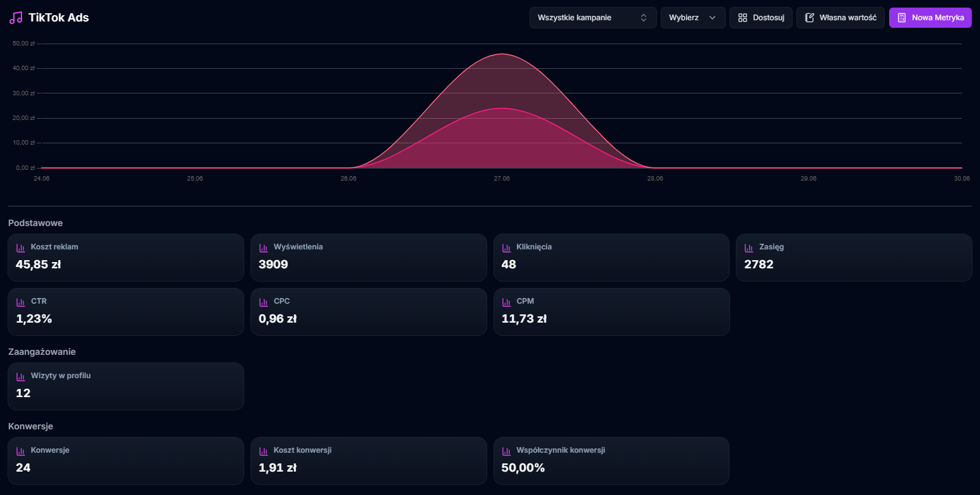
Task: Click the chart icon beside Współczynnik konwersji
Action: (x=507, y=450)
